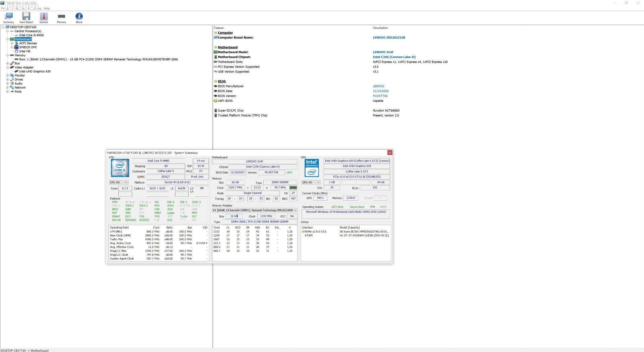Click the Monitor tree icon
Screen dimensions: 644x352
click(12, 76)
